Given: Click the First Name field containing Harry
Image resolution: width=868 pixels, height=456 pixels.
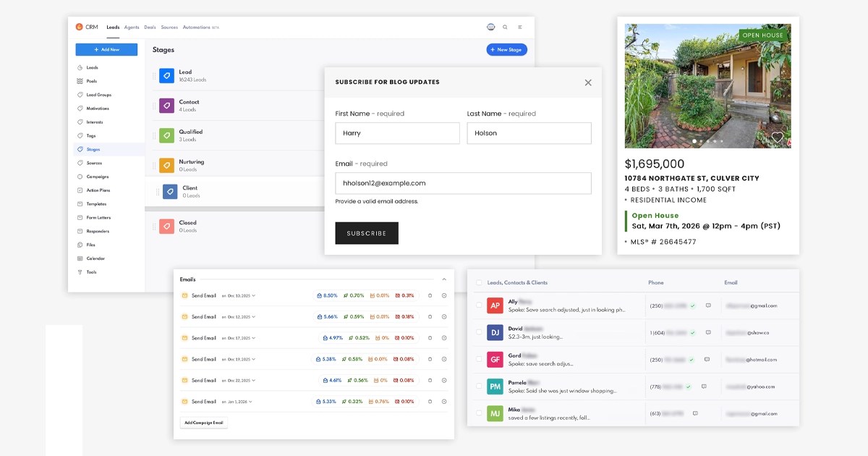Looking at the screenshot, I should pyautogui.click(x=397, y=133).
